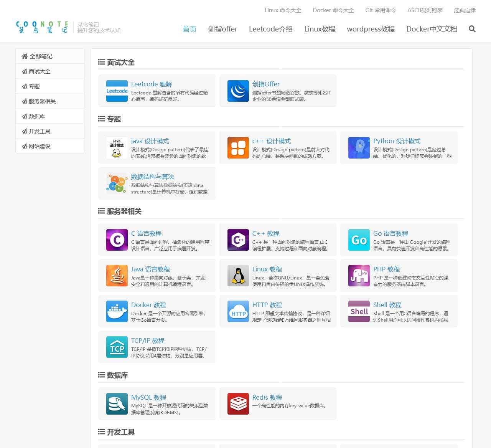Open the java 设计模式 title link

click(150, 141)
